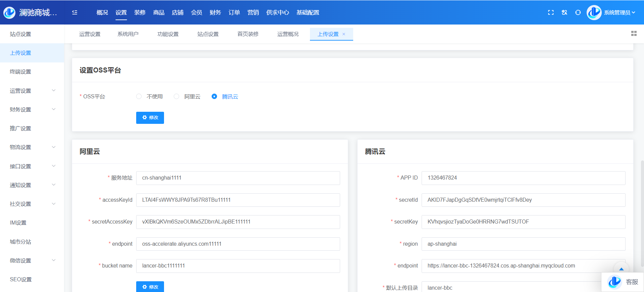This screenshot has height=292, width=644.
Task: Enter fullscreen mode via header icon
Action: click(x=551, y=12)
